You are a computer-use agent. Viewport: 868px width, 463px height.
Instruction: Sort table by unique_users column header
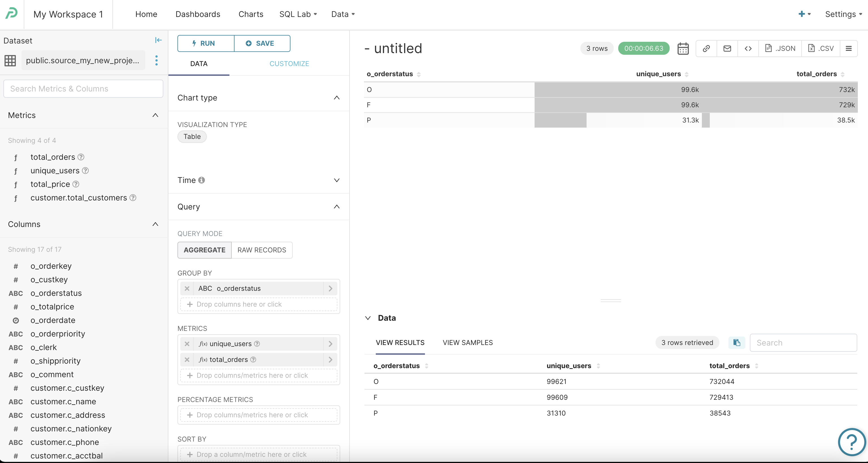658,74
